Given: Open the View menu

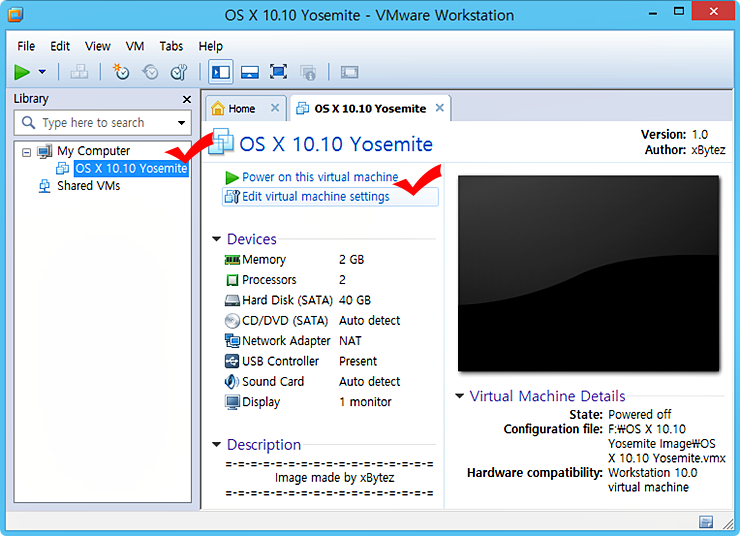Looking at the screenshot, I should point(98,46).
